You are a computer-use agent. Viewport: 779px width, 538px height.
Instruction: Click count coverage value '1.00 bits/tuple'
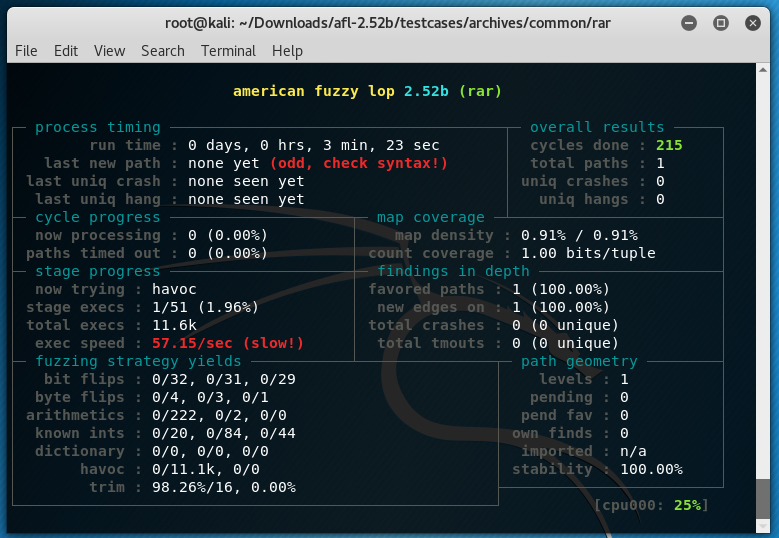pyautogui.click(x=588, y=253)
